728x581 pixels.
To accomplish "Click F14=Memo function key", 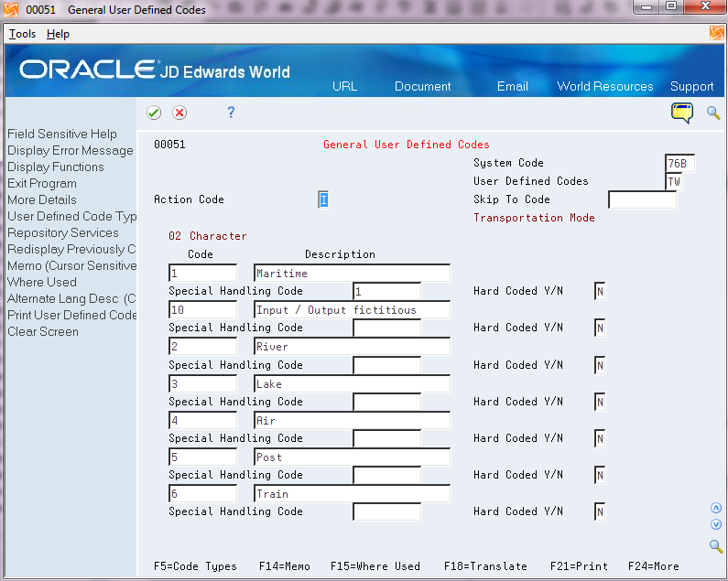I will tap(284, 566).
